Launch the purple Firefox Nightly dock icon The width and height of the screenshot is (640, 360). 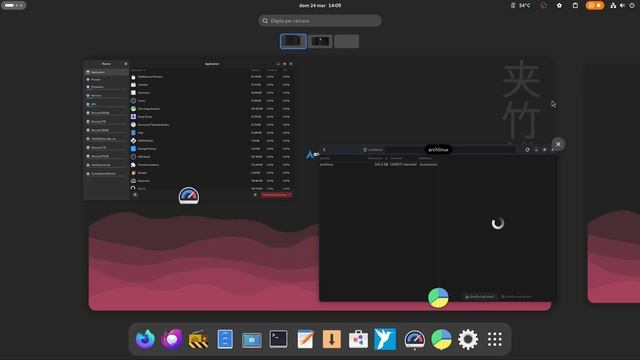click(172, 339)
